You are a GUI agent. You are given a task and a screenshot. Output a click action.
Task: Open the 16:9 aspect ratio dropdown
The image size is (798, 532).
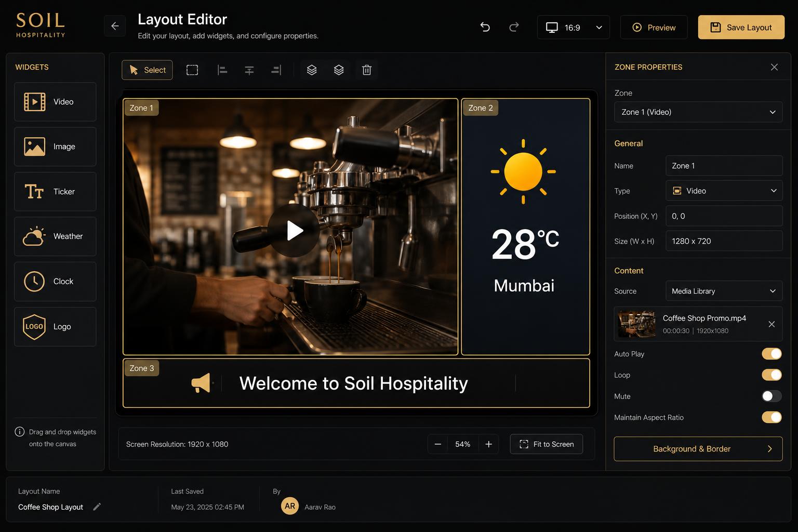pos(573,27)
